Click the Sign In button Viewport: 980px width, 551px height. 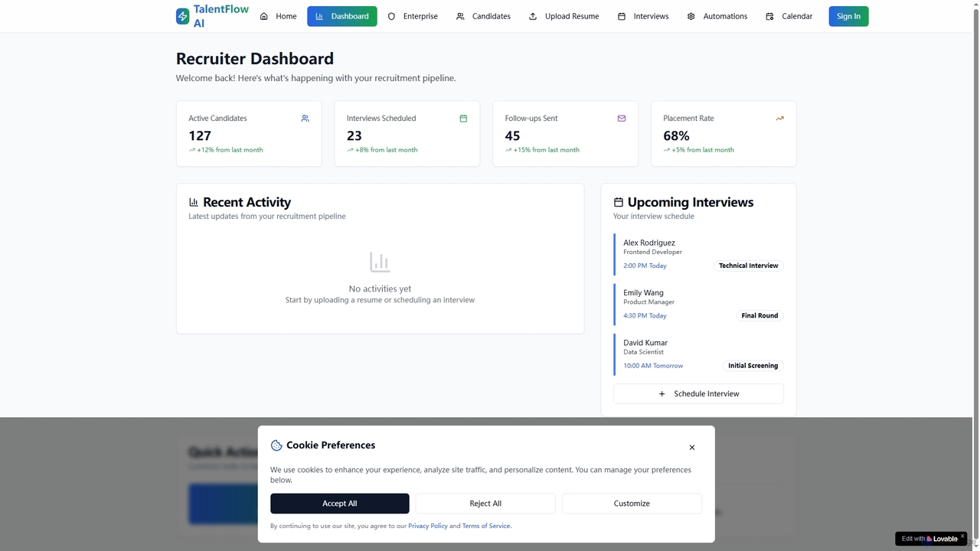[x=848, y=16]
